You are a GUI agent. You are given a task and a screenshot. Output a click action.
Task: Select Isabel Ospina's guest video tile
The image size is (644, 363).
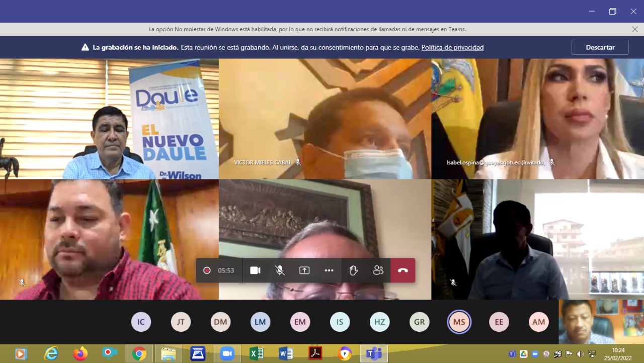(x=537, y=119)
